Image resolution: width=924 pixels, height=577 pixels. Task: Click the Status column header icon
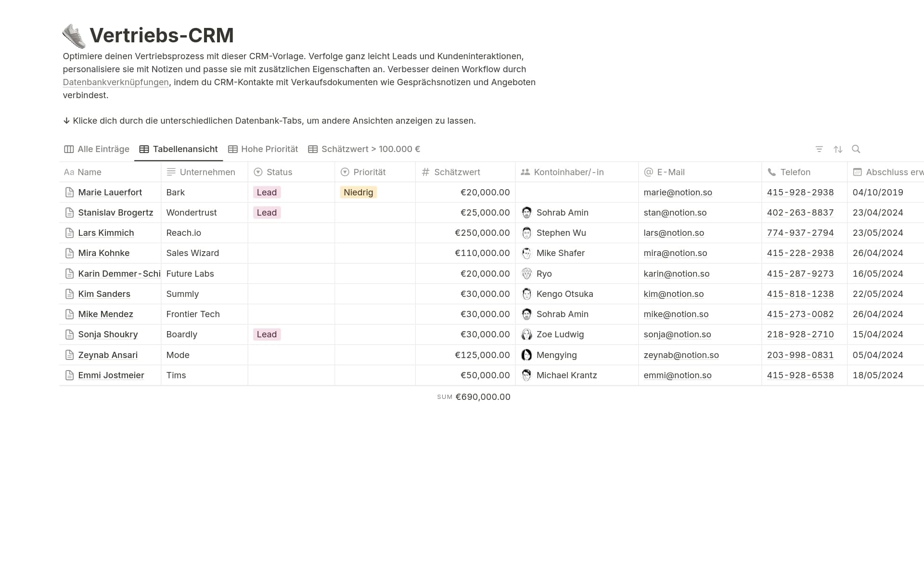pyautogui.click(x=258, y=172)
